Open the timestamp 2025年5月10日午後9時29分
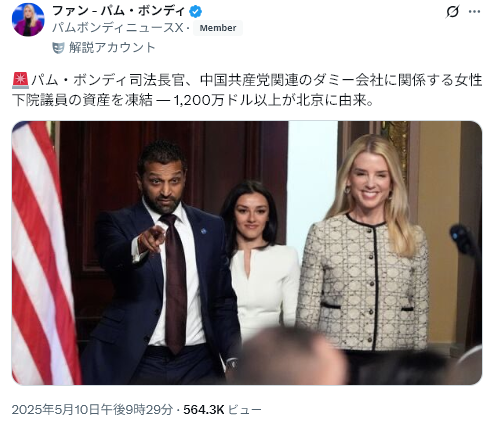 [92, 409]
